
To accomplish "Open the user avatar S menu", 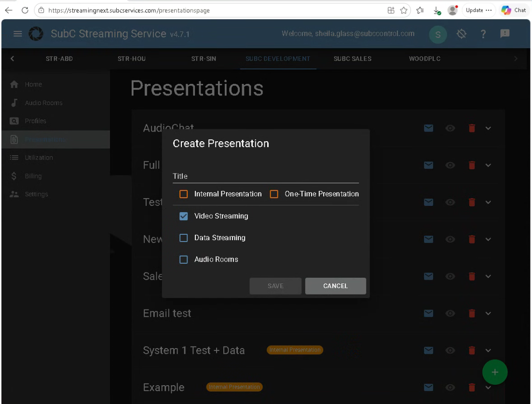I will [x=437, y=34].
